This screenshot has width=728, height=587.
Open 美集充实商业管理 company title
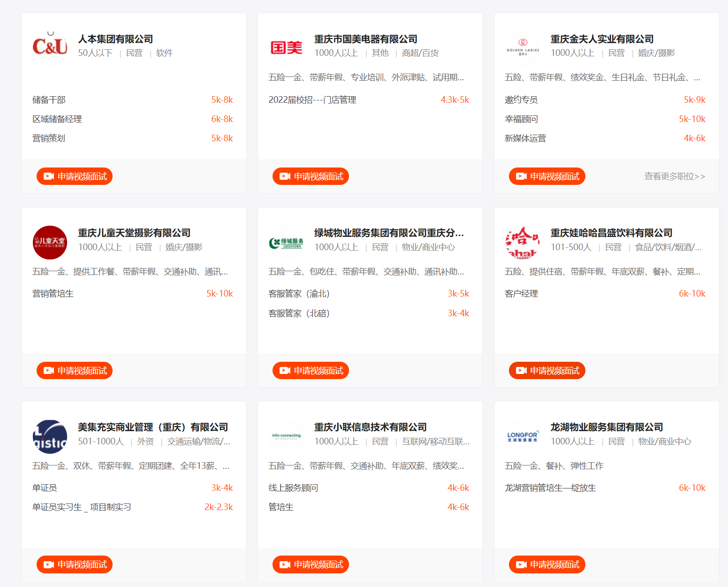pyautogui.click(x=153, y=427)
